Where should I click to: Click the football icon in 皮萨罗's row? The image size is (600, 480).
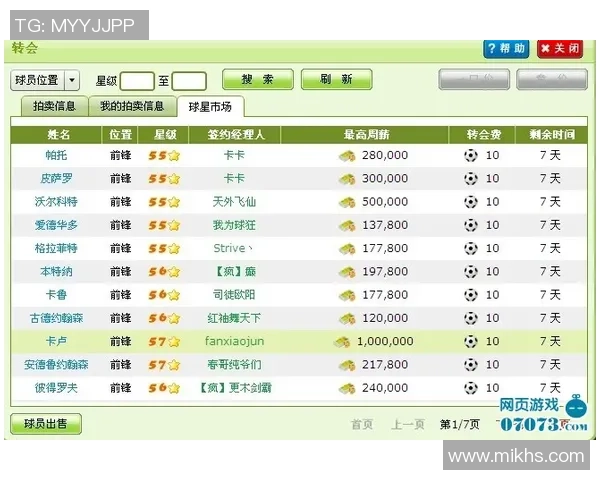[471, 178]
